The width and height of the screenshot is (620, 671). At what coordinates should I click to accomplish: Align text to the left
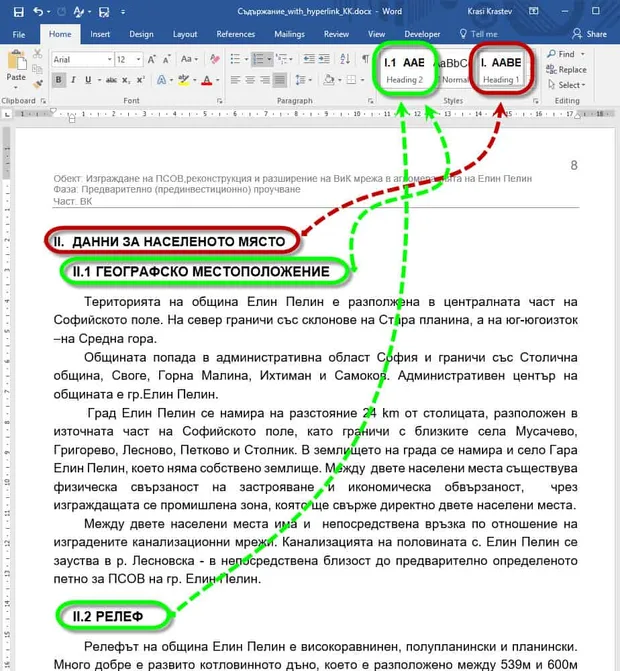tap(235, 80)
